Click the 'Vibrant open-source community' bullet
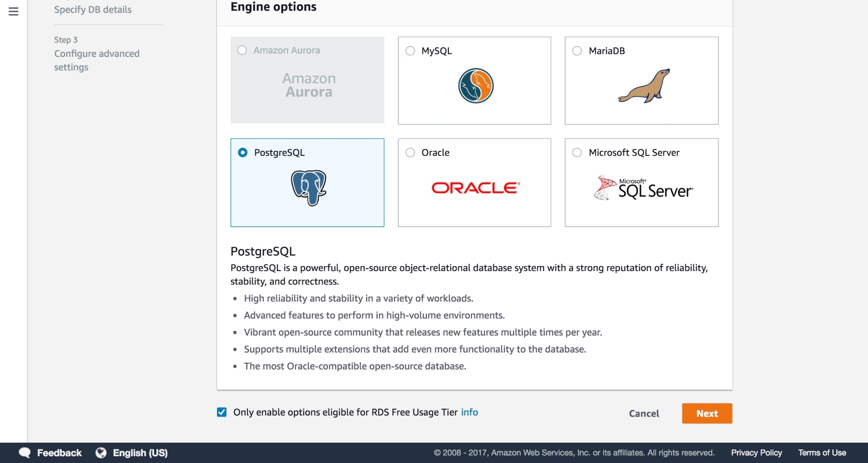The width and height of the screenshot is (868, 463). [x=423, y=332]
